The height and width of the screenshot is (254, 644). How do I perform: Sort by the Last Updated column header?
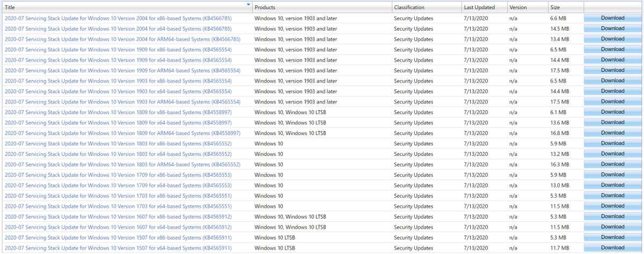pos(484,8)
